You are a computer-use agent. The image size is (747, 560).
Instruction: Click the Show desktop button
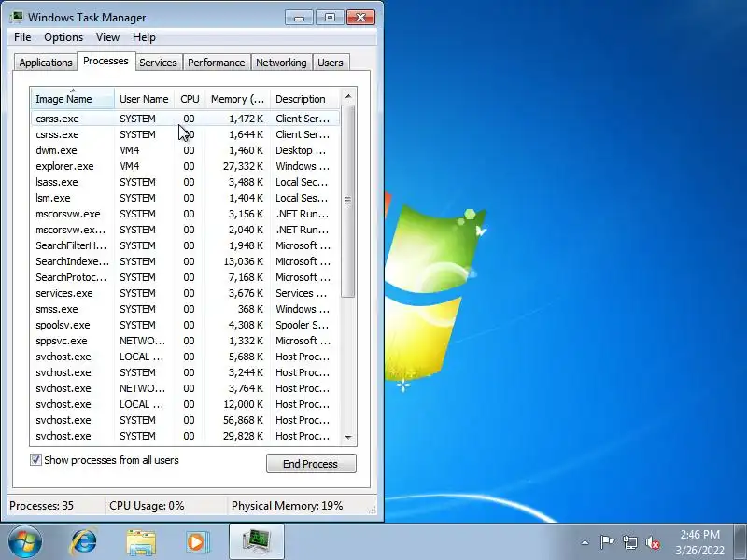point(740,542)
